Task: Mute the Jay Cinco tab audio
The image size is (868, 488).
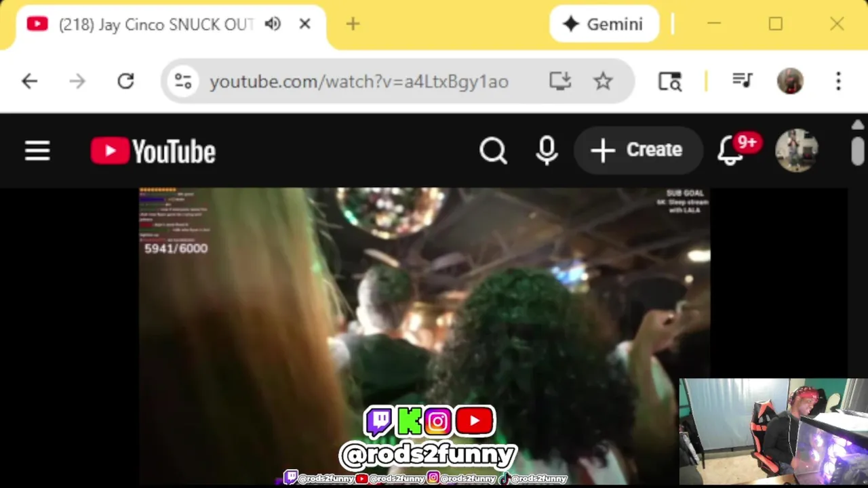Action: tap(273, 24)
